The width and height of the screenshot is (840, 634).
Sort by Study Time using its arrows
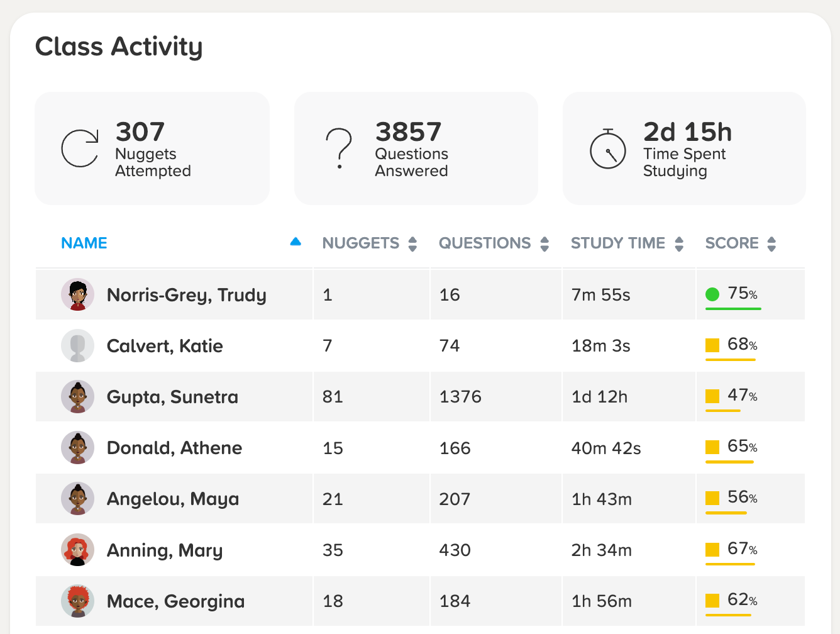click(x=679, y=243)
